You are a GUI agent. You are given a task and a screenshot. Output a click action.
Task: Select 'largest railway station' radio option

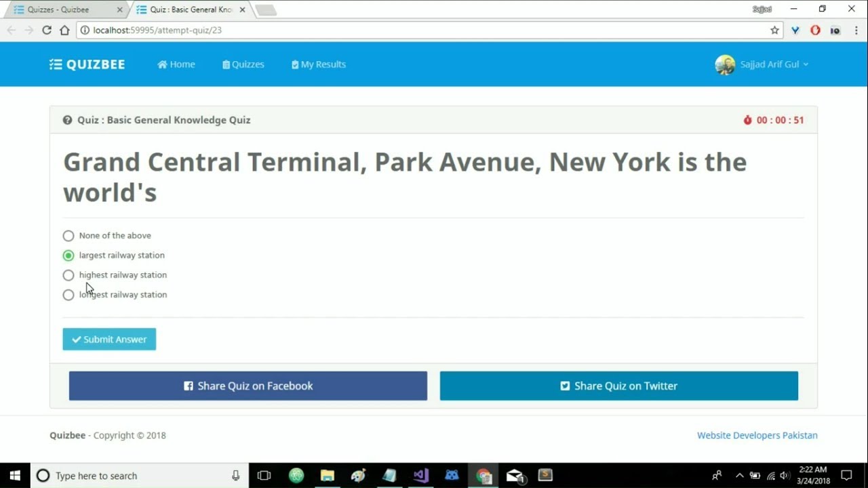68,256
